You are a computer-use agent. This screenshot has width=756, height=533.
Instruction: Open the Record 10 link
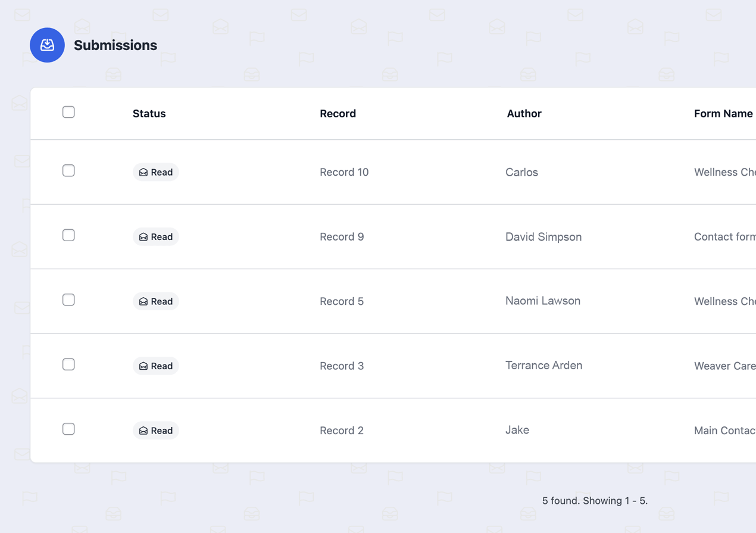click(x=344, y=172)
